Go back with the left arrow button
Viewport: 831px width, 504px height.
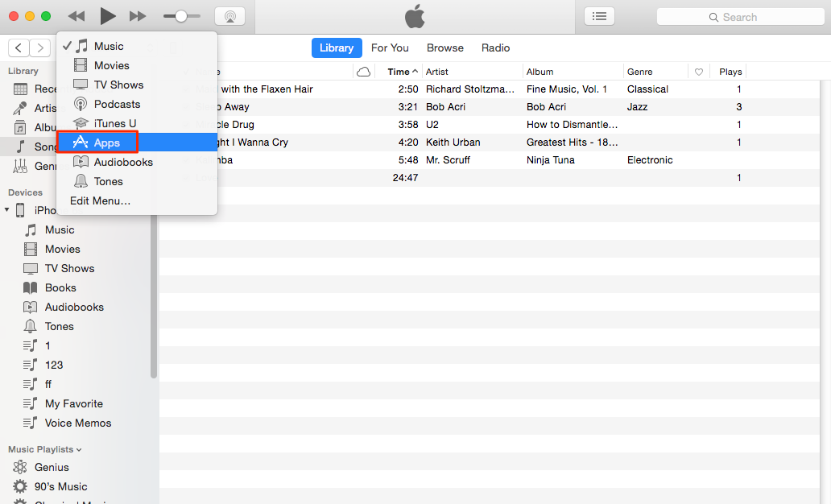(19, 48)
